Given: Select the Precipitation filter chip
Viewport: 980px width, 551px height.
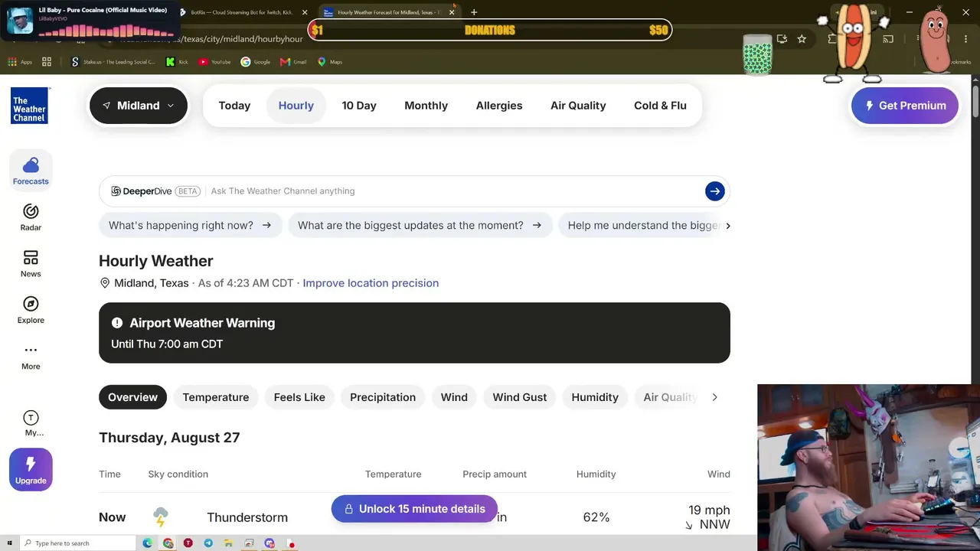Looking at the screenshot, I should coord(383,397).
